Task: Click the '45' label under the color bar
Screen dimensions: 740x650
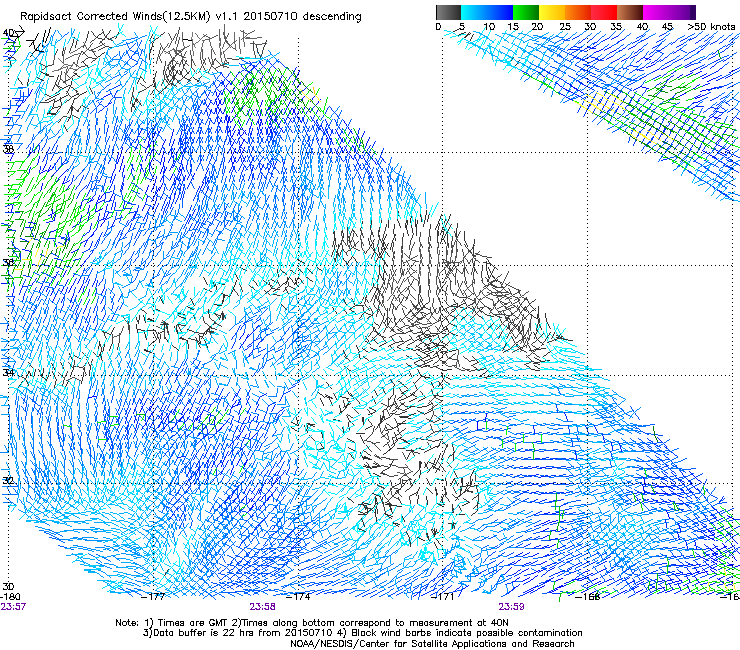Action: [x=667, y=27]
